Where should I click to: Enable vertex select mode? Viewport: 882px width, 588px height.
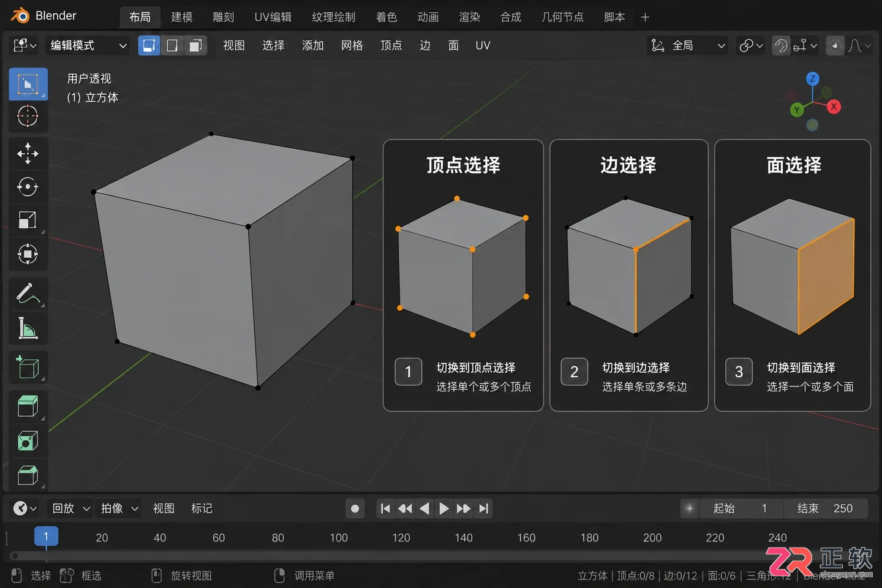[149, 45]
